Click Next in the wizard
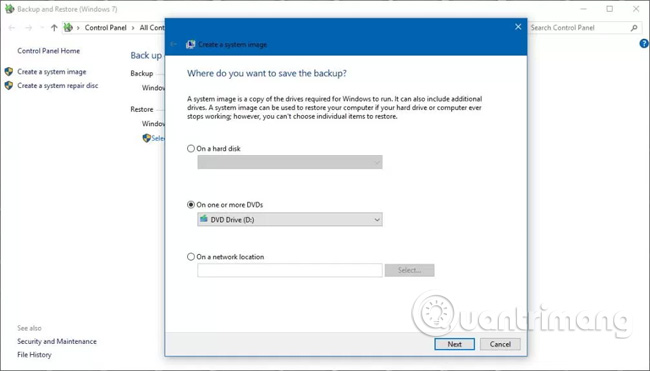 click(455, 344)
